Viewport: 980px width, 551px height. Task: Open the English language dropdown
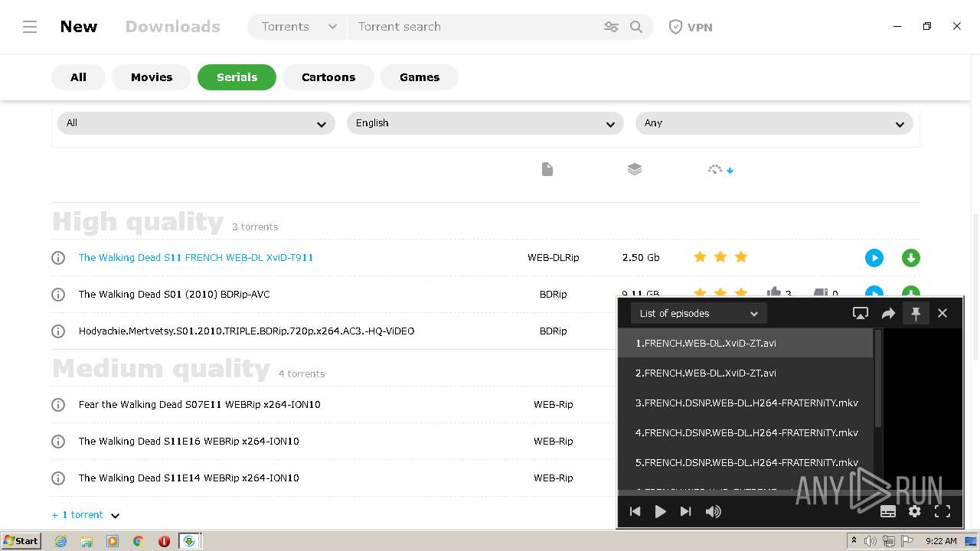[485, 123]
